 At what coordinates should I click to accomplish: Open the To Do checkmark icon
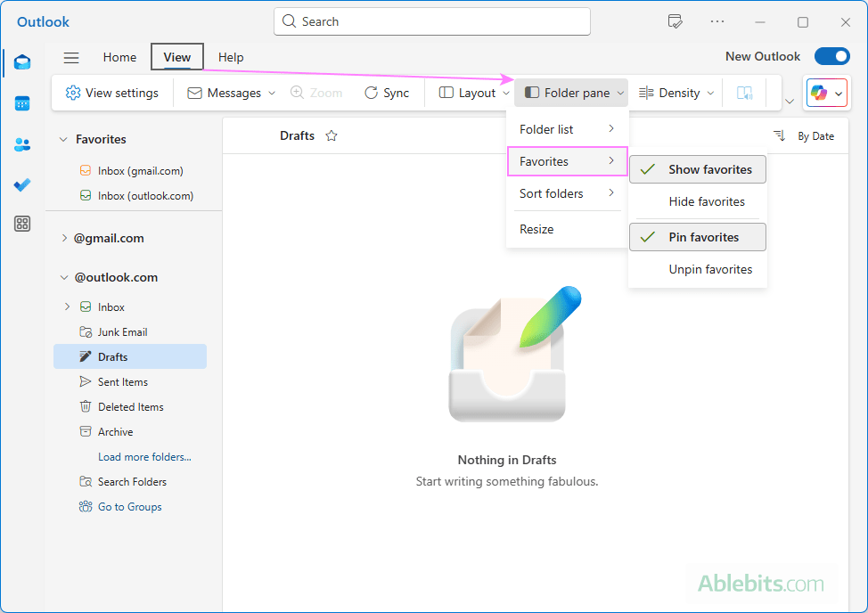point(22,184)
